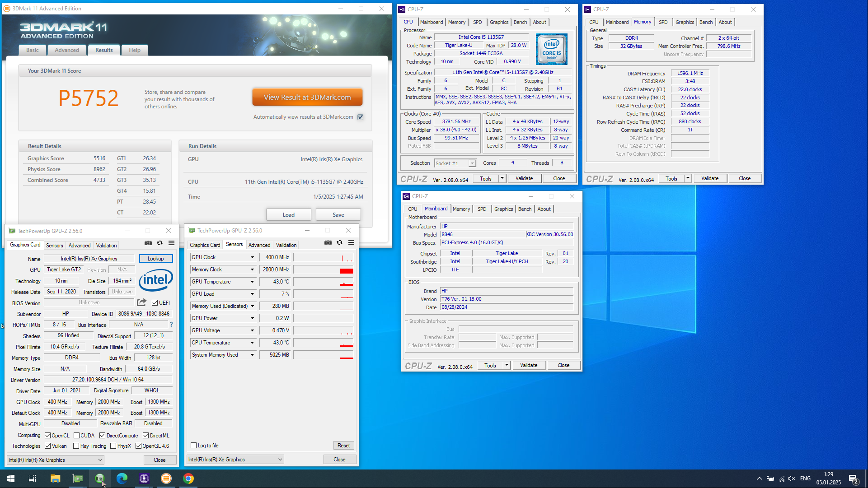
Task: Click muted volume tray icon
Action: tap(792, 479)
